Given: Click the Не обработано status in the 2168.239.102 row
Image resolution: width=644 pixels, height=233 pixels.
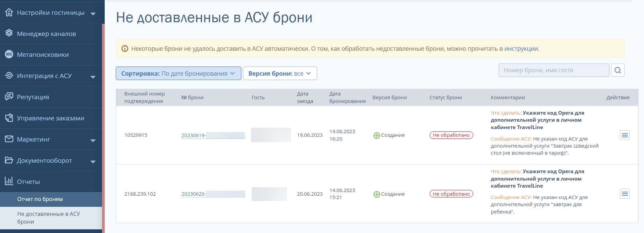Looking at the screenshot, I should [x=451, y=194].
